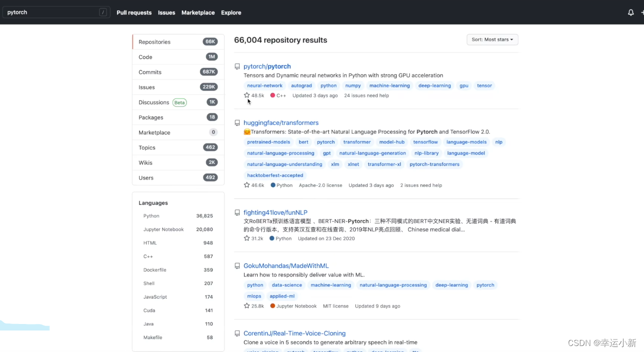Open Issues in the top navigation
The width and height of the screenshot is (644, 352).
(x=167, y=12)
